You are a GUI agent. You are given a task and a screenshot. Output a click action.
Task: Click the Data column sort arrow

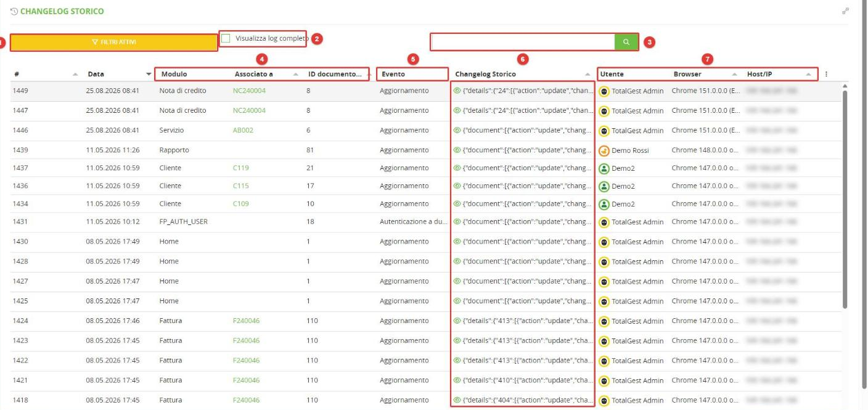(x=149, y=75)
